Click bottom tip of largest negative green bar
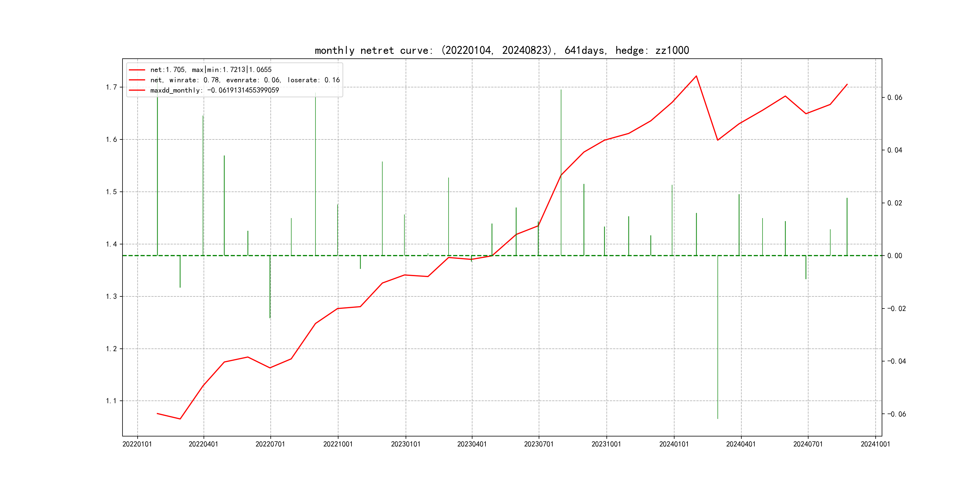The height and width of the screenshot is (490, 980). pyautogui.click(x=717, y=419)
